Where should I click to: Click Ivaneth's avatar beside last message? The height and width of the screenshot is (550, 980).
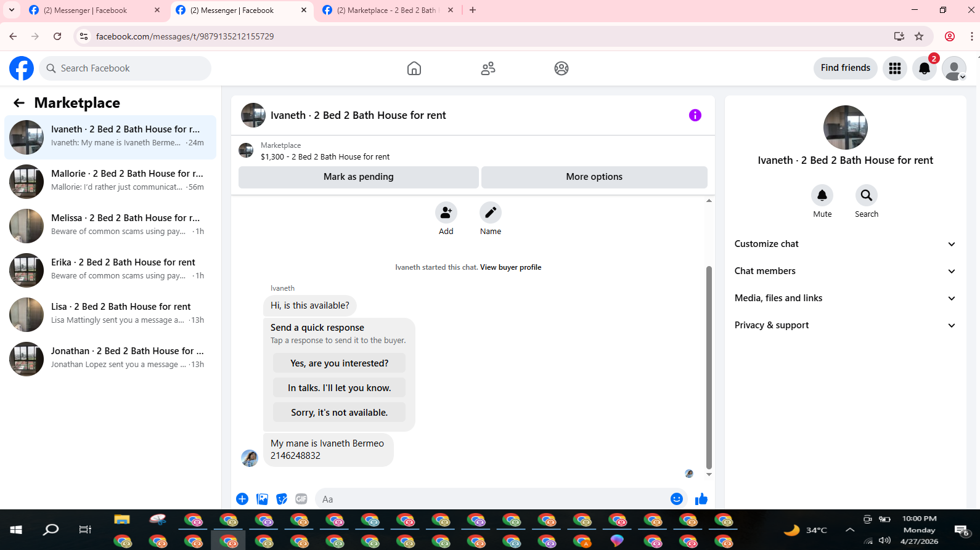pyautogui.click(x=250, y=458)
